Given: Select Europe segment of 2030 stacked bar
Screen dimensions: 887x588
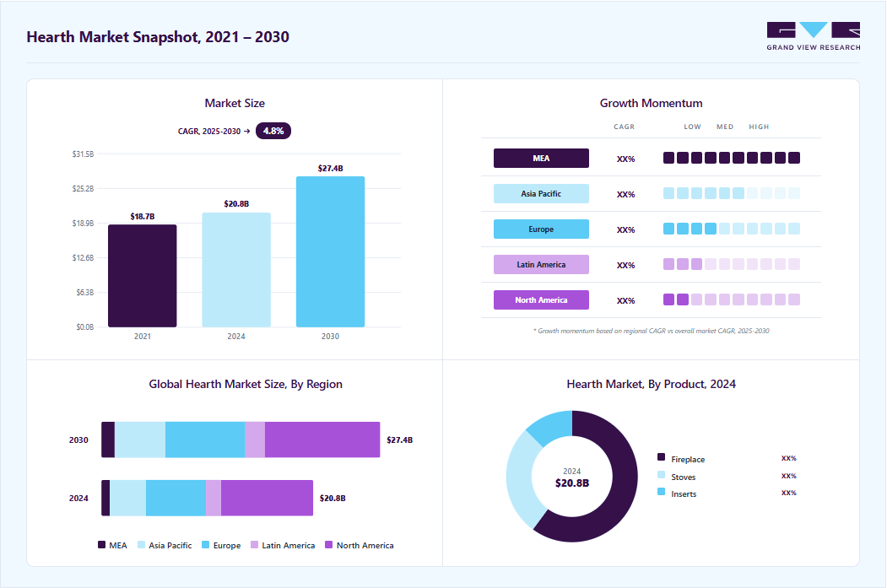Looking at the screenshot, I should pyautogui.click(x=205, y=440).
